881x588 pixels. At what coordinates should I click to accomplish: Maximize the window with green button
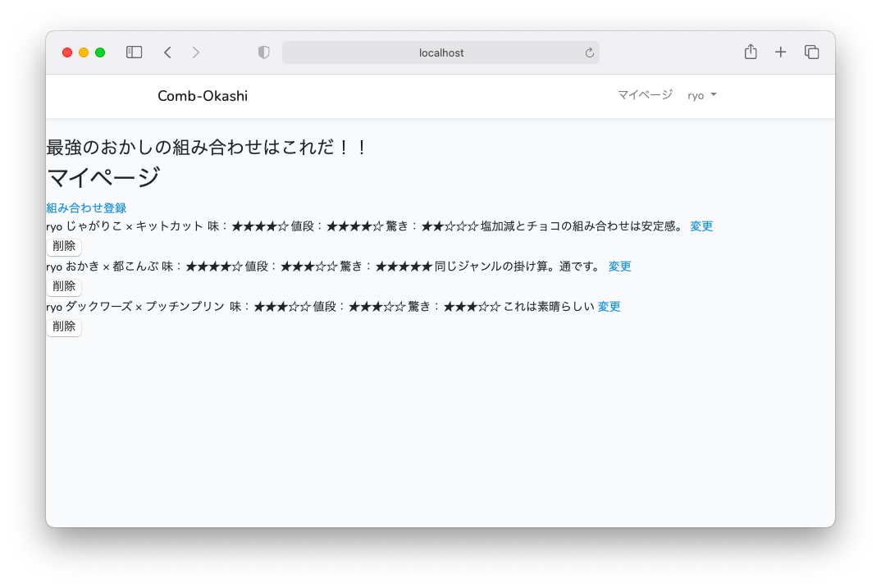(x=100, y=52)
